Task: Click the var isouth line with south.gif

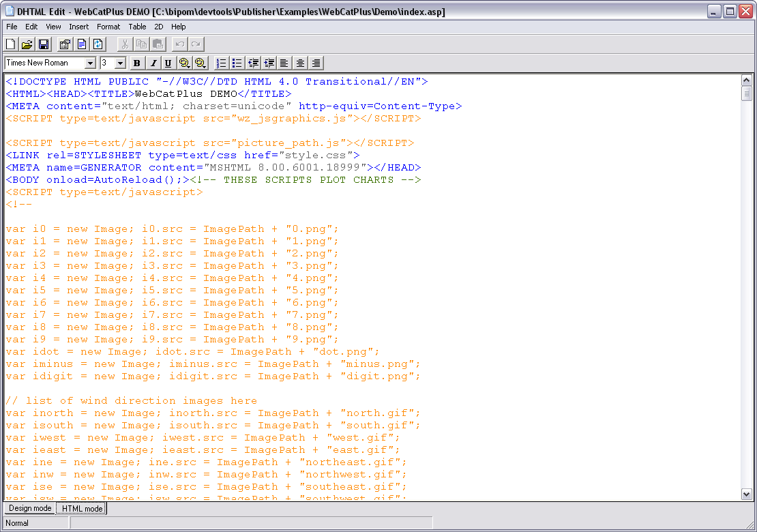Action: (x=213, y=426)
